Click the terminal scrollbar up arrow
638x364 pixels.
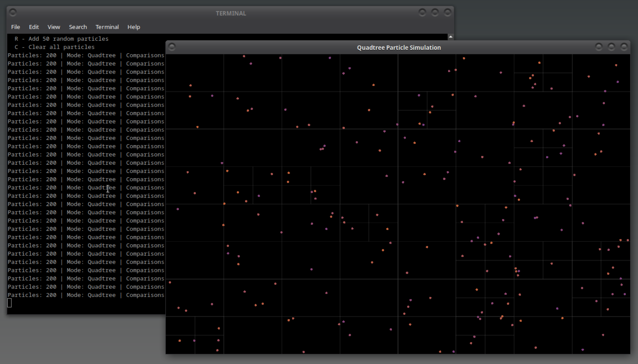click(450, 37)
